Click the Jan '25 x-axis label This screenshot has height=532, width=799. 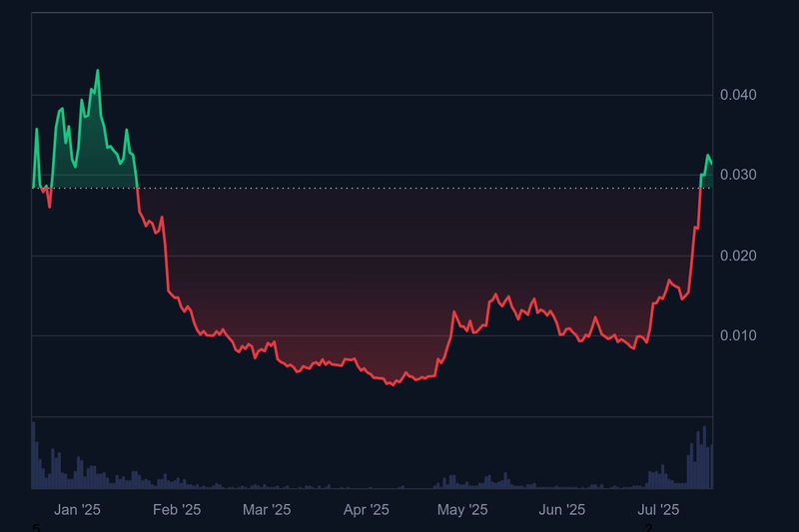77,510
